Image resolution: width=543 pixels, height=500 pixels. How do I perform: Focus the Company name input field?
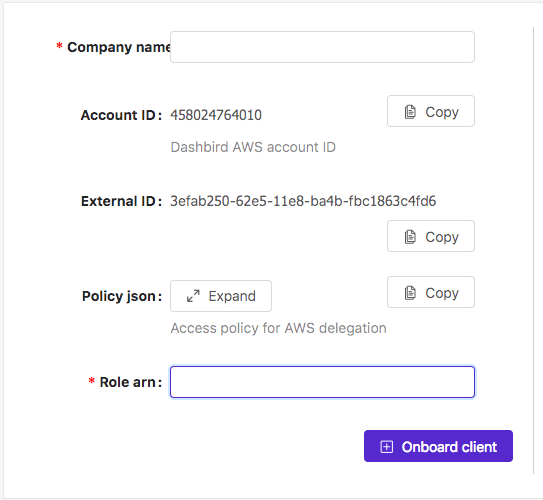tap(322, 47)
